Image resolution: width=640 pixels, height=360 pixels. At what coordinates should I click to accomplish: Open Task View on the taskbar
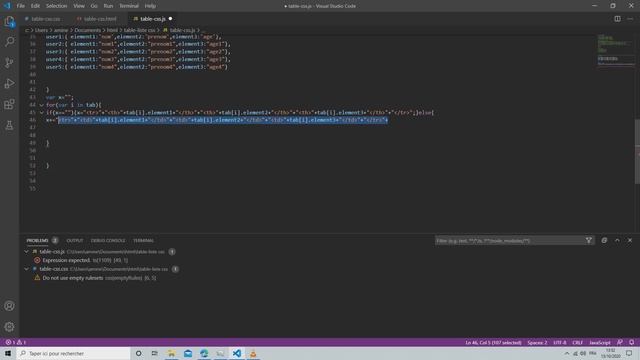[154, 353]
